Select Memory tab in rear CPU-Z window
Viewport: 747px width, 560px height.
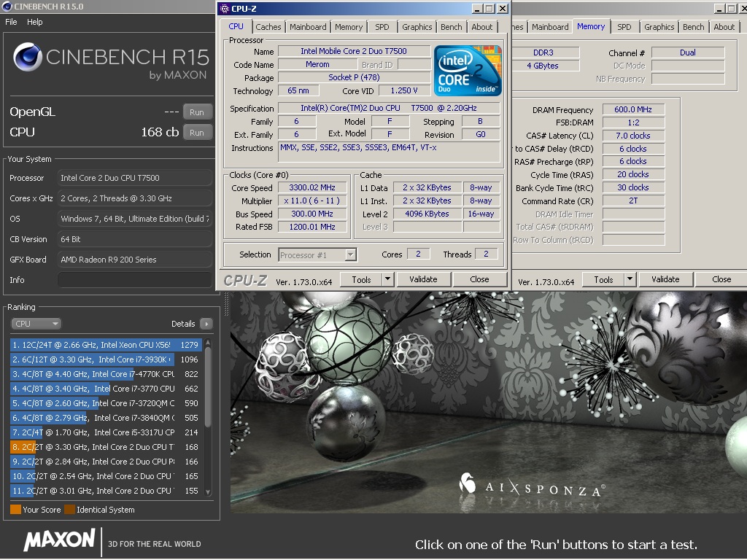[591, 27]
